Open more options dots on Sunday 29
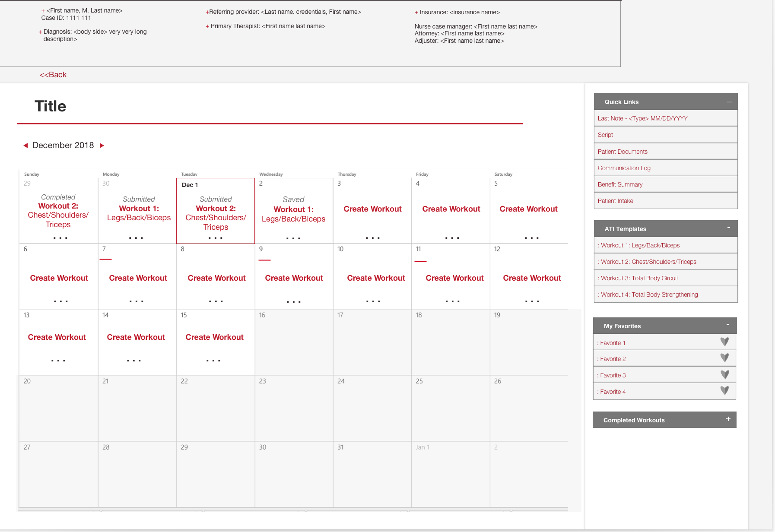Screen dimensions: 775x532 pos(60,238)
